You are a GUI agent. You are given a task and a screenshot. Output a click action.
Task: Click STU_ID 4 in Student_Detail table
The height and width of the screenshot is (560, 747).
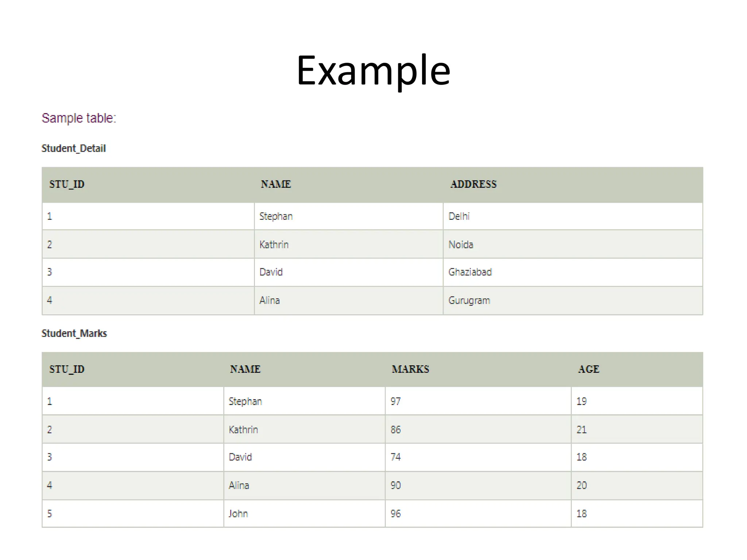[x=50, y=300]
